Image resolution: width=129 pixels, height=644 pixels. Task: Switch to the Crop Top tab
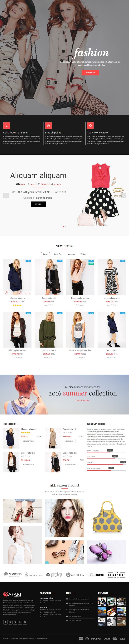(58, 254)
